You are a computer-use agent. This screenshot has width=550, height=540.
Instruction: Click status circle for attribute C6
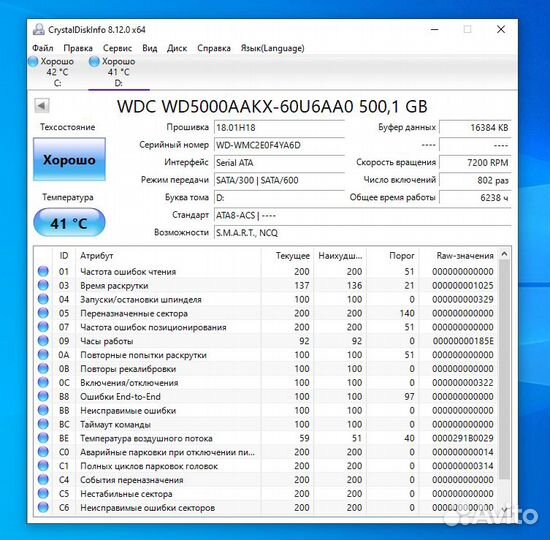[43, 507]
